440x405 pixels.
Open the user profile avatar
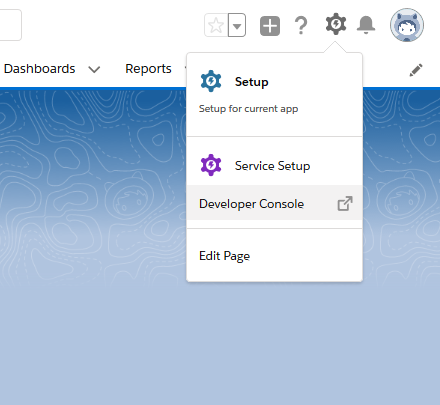click(407, 25)
